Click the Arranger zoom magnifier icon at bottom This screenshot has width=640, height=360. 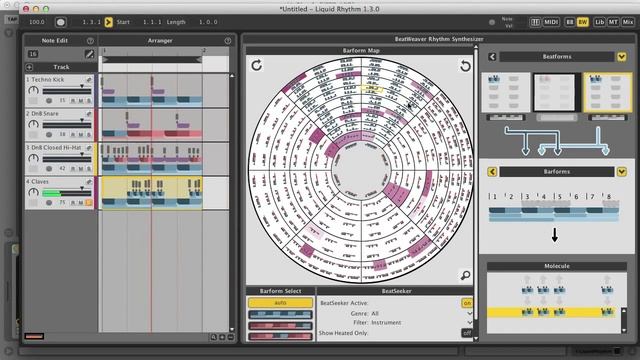click(x=213, y=337)
